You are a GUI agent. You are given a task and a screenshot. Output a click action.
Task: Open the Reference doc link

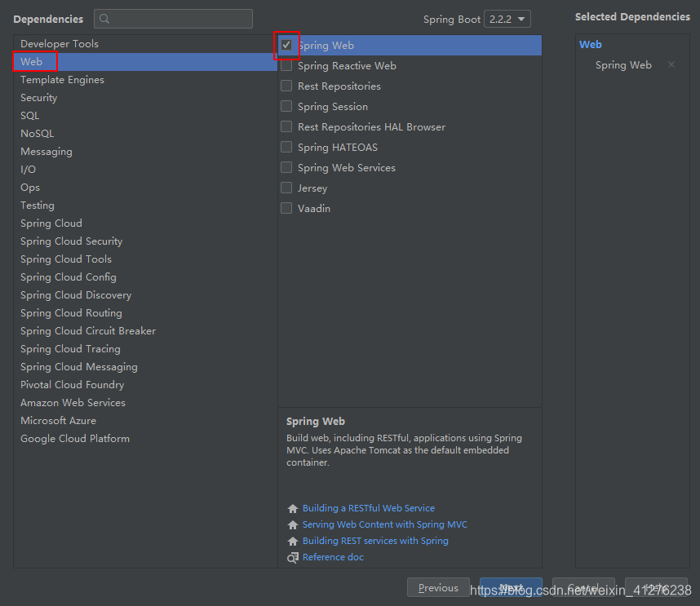[333, 557]
